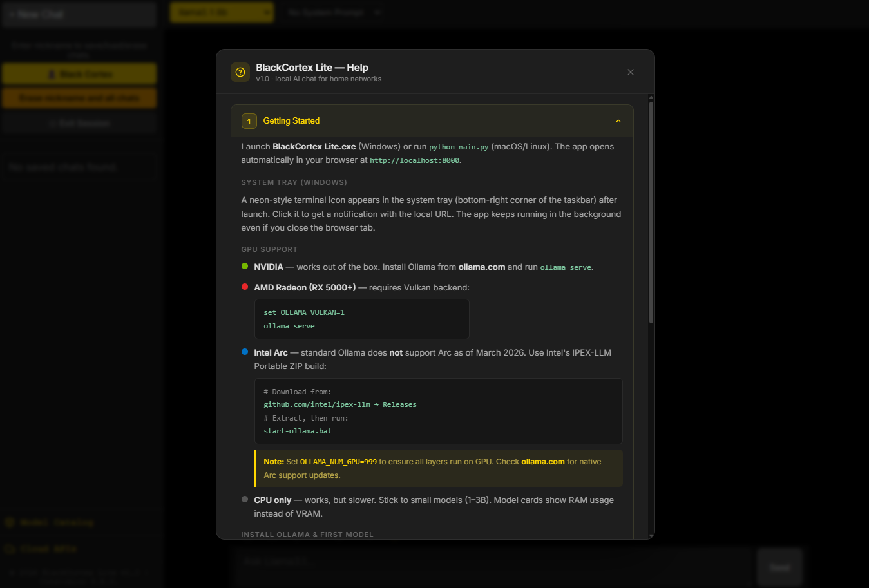Close the BlackCortex Lite Help dialog
Image resolution: width=869 pixels, height=588 pixels.
[x=631, y=72]
